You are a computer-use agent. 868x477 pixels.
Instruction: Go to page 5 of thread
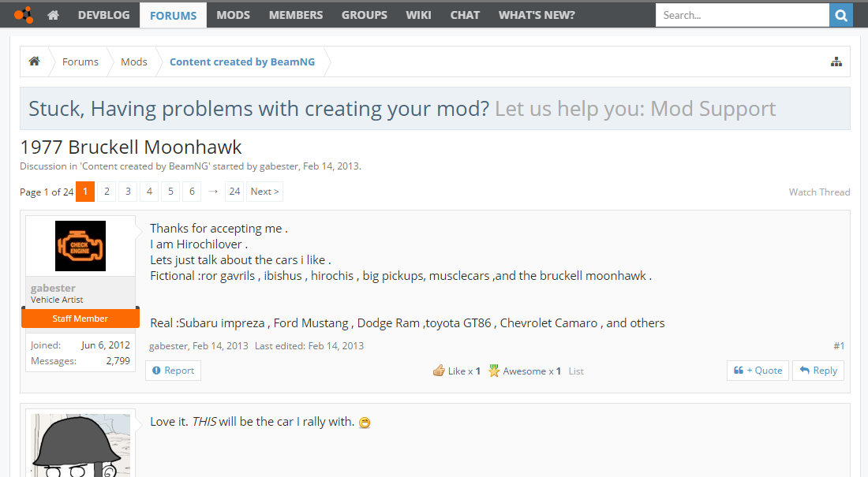pyautogui.click(x=170, y=192)
